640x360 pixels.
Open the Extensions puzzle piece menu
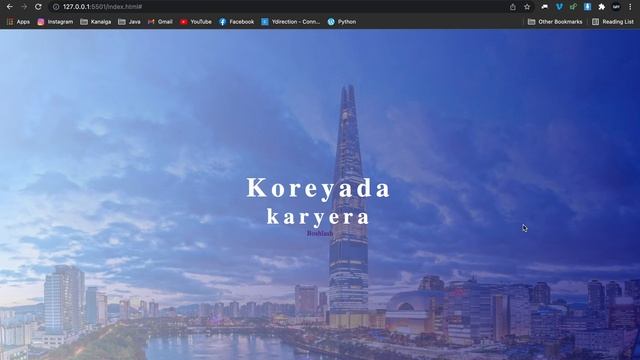coord(602,7)
